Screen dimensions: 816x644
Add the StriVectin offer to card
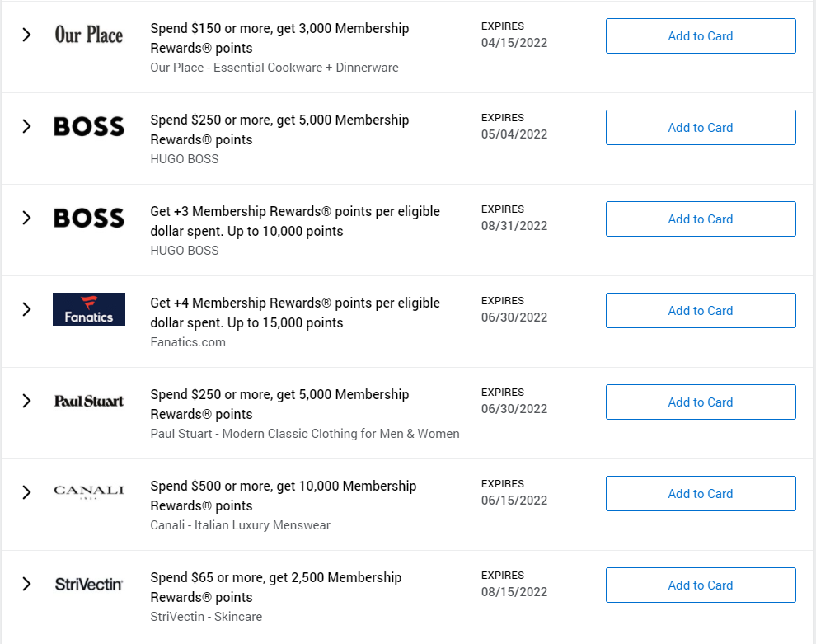point(701,585)
